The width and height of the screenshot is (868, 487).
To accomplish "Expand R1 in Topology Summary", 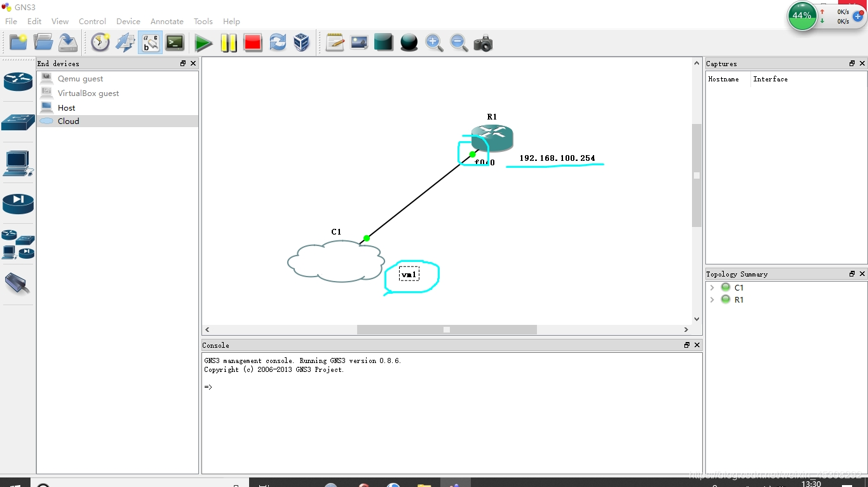I will [x=712, y=299].
